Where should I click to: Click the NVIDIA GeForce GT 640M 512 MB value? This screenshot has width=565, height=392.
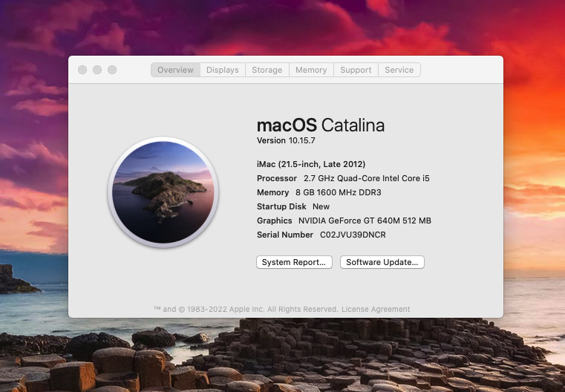pyautogui.click(x=365, y=220)
